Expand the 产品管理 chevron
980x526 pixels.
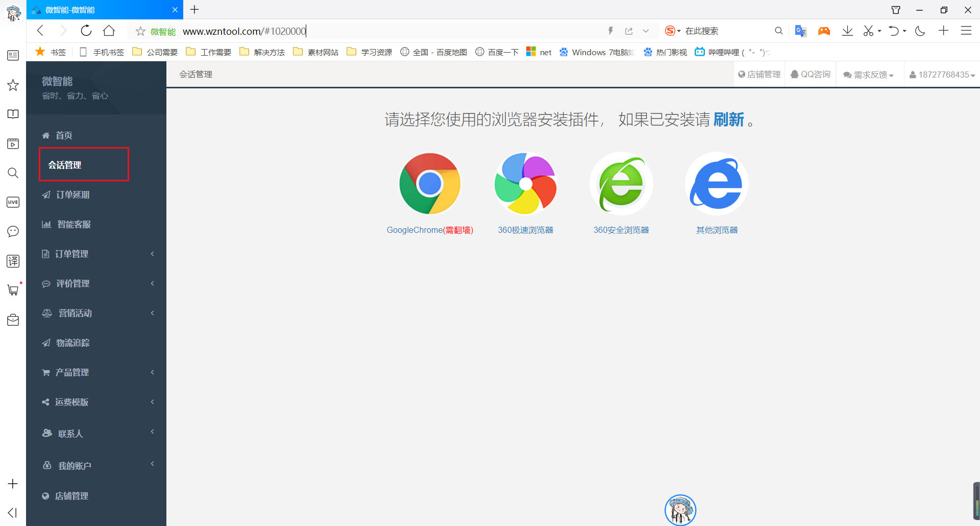click(x=152, y=372)
